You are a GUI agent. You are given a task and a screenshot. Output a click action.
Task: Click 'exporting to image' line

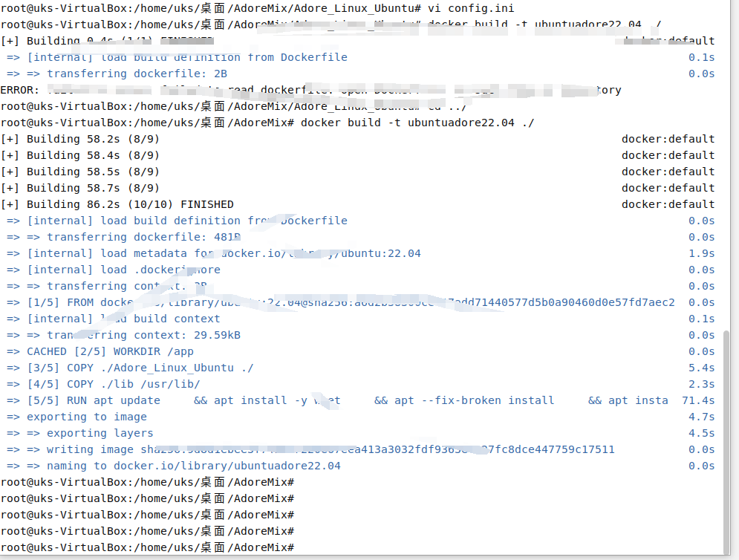click(76, 417)
